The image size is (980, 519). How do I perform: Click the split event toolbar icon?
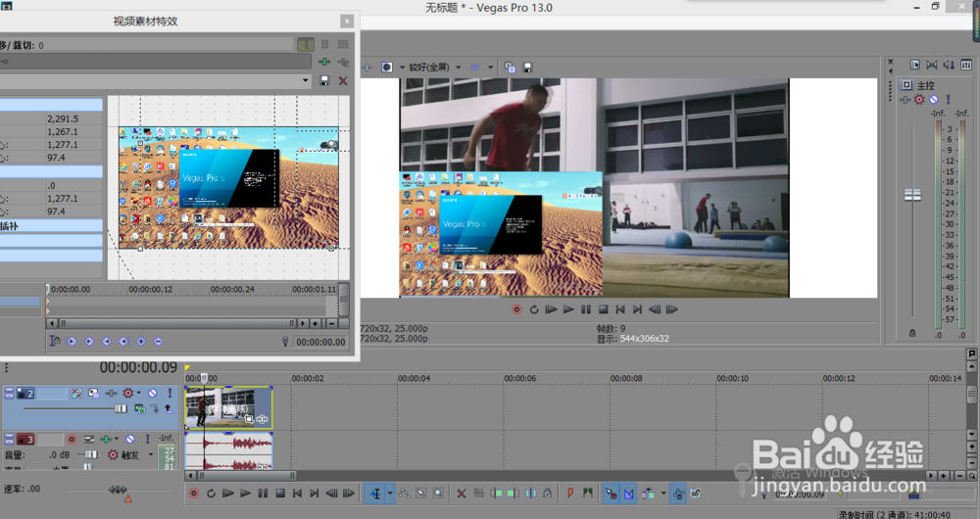click(530, 494)
